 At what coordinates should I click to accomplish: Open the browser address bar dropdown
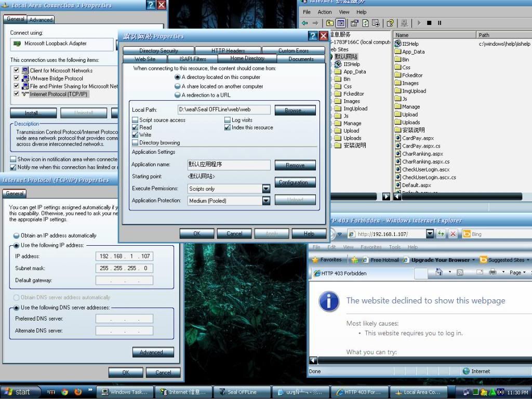coord(430,234)
